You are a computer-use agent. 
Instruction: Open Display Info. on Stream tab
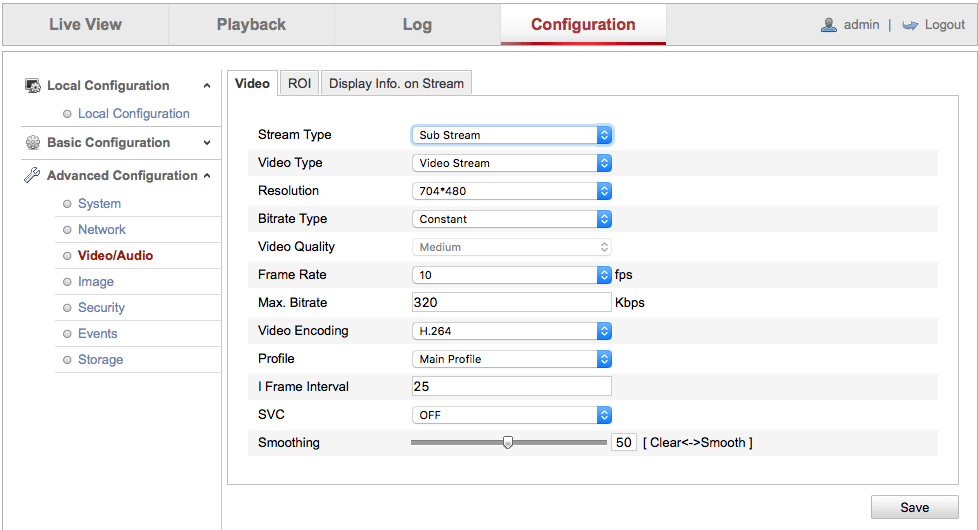tap(397, 83)
